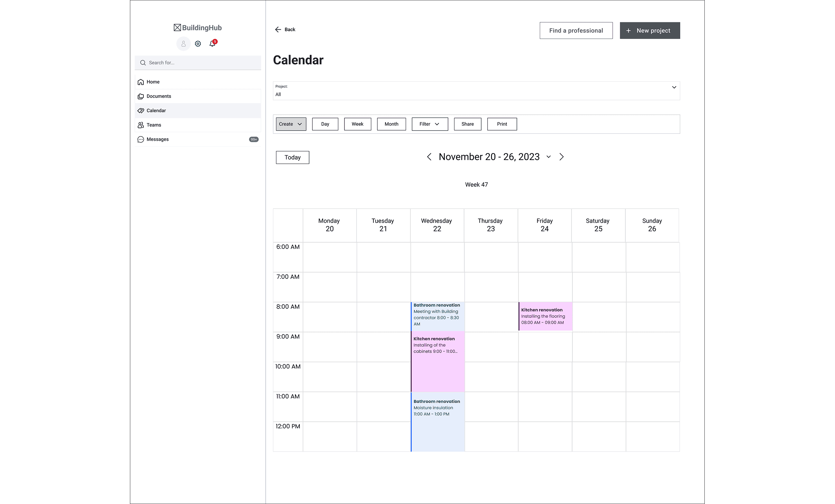Select the Friday 24 column header

click(x=545, y=225)
